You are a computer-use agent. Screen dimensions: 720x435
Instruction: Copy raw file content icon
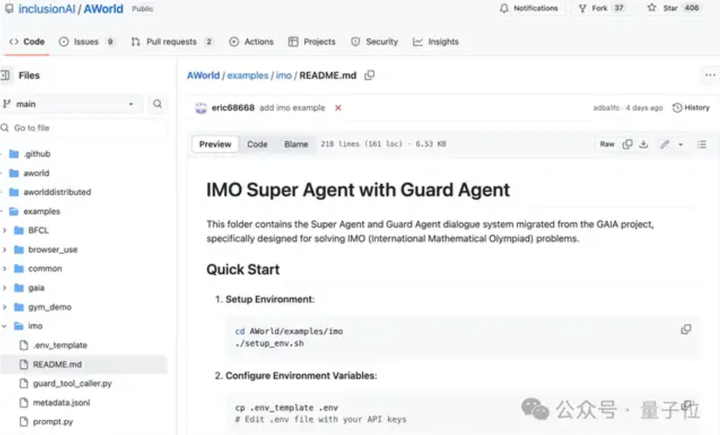627,144
